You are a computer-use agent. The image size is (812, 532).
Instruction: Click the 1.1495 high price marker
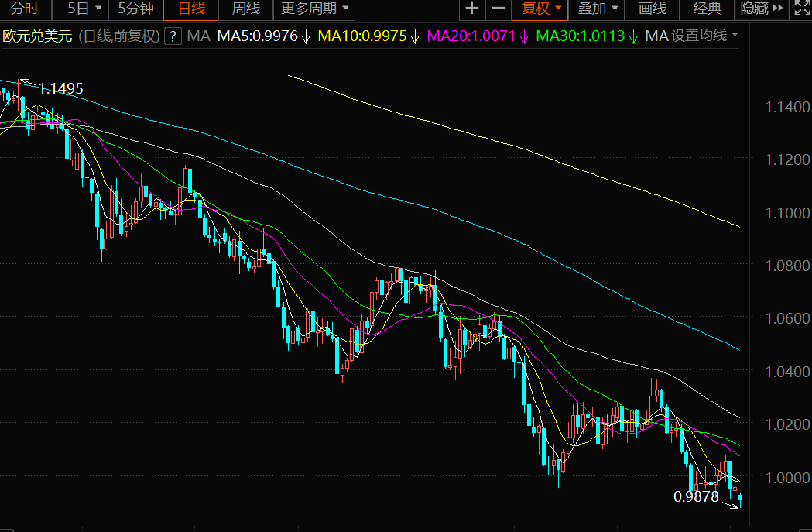(60, 88)
